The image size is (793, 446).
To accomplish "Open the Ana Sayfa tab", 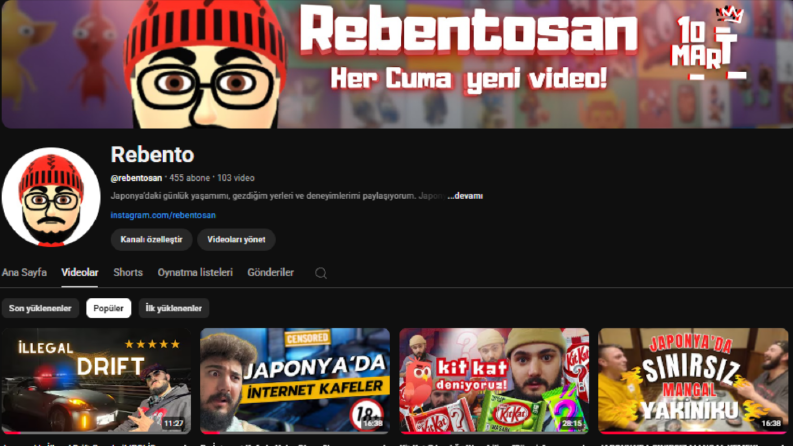I will (x=24, y=273).
